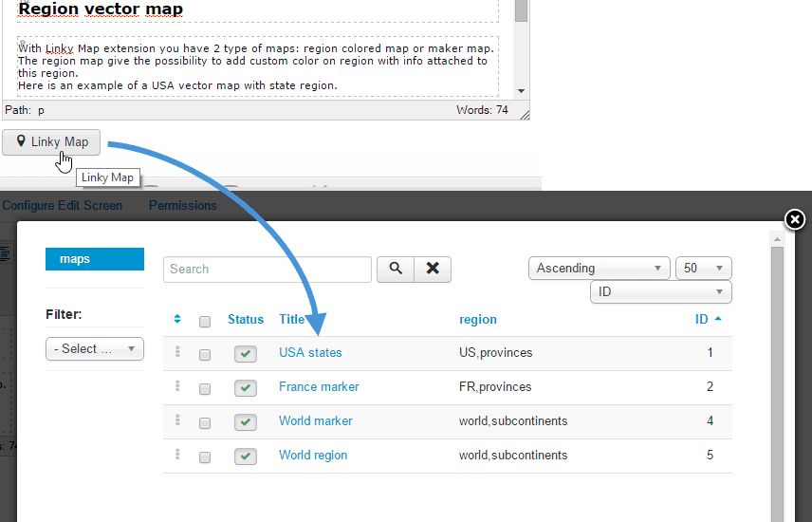This screenshot has height=522, width=812.
Task: Open the Ascending sort direction dropdown
Action: [x=599, y=269]
